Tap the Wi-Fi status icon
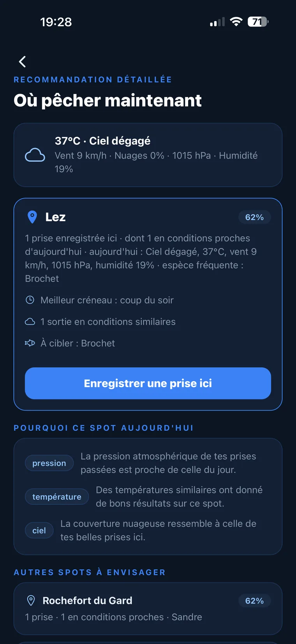Screen dimensions: 296x644 click(236, 22)
